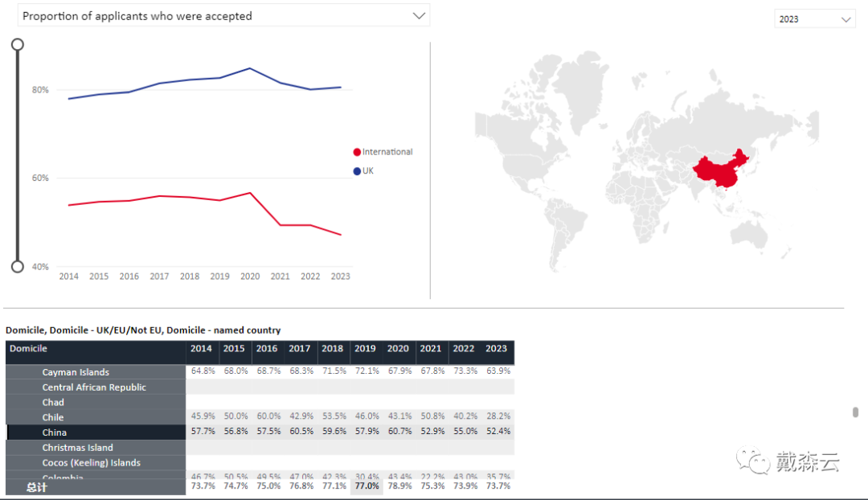Select the Chile row

click(x=96, y=417)
